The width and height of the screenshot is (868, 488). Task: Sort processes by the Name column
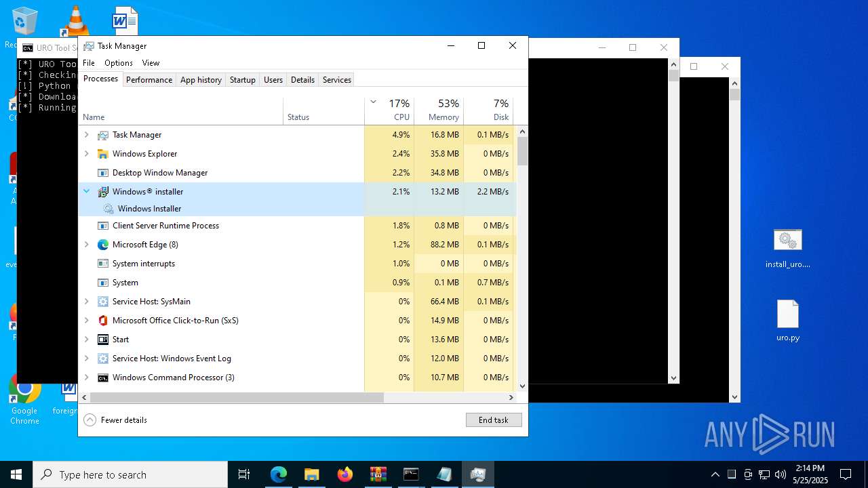(x=181, y=111)
